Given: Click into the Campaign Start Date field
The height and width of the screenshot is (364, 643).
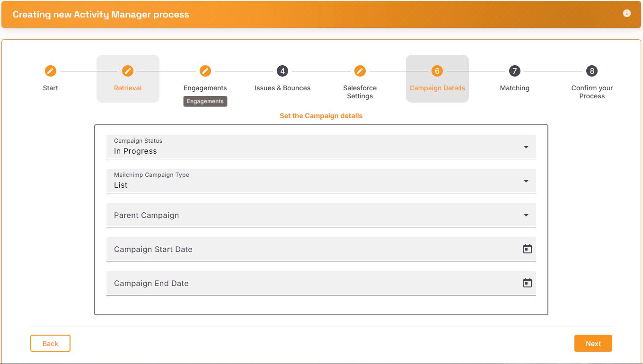Looking at the screenshot, I should click(321, 249).
